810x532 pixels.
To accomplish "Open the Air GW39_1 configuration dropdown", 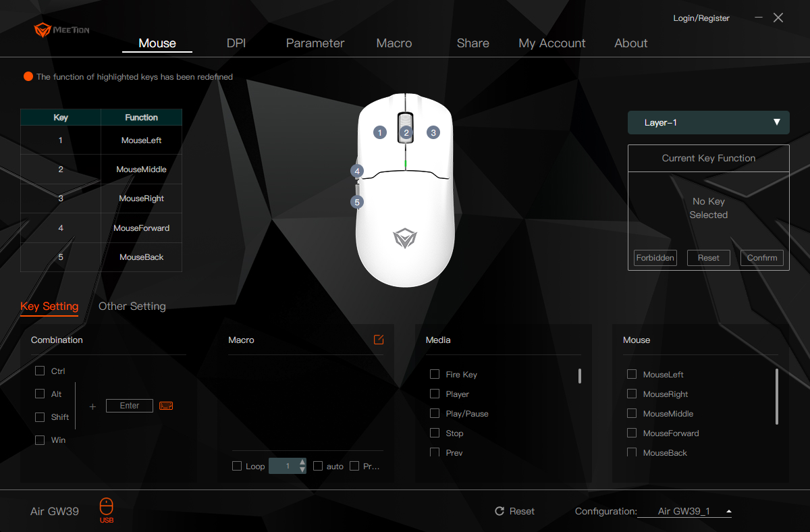I will (x=684, y=511).
